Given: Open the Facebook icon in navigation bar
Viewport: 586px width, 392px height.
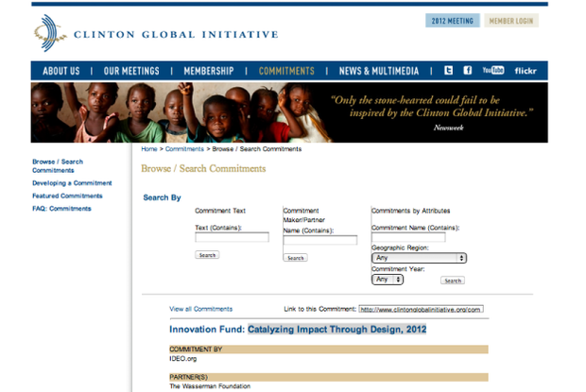Looking at the screenshot, I should tap(468, 70).
